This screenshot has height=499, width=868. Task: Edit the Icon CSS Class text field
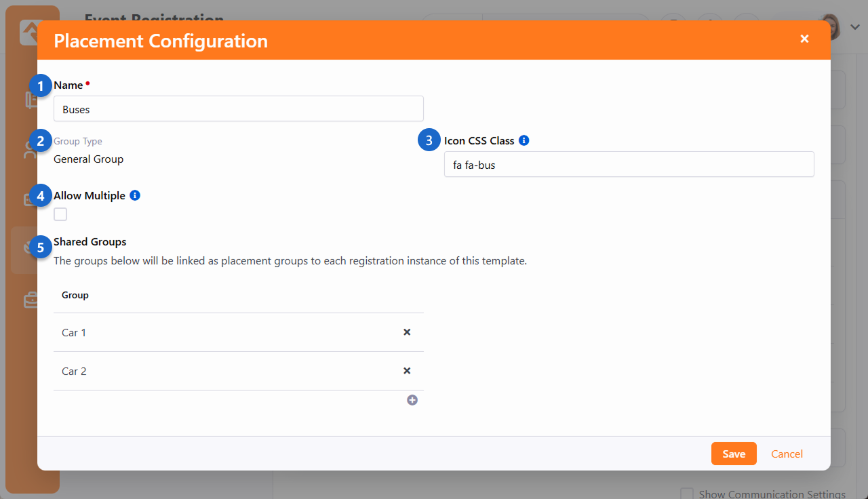[629, 165]
